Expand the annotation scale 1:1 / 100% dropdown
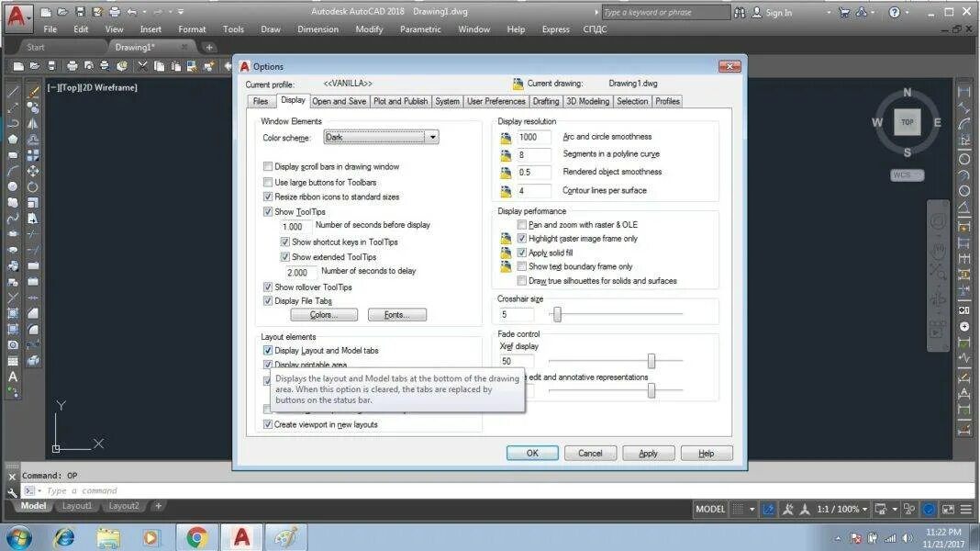The width and height of the screenshot is (980, 551). click(x=865, y=509)
